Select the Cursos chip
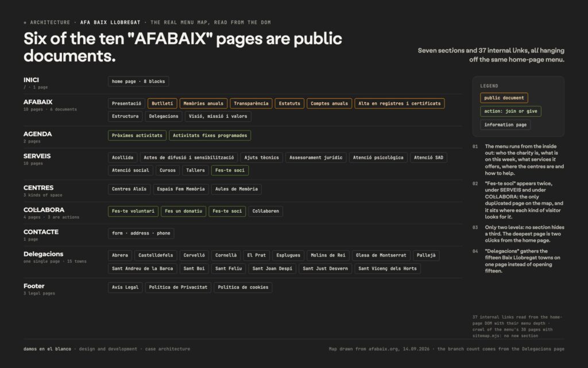Image resolution: width=588 pixels, height=368 pixels. (x=168, y=170)
